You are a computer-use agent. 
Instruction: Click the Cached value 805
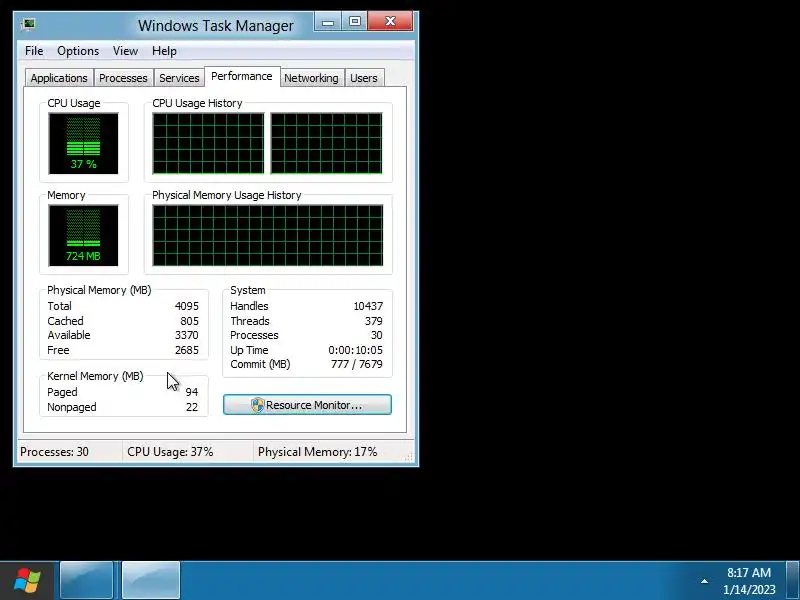pos(189,321)
